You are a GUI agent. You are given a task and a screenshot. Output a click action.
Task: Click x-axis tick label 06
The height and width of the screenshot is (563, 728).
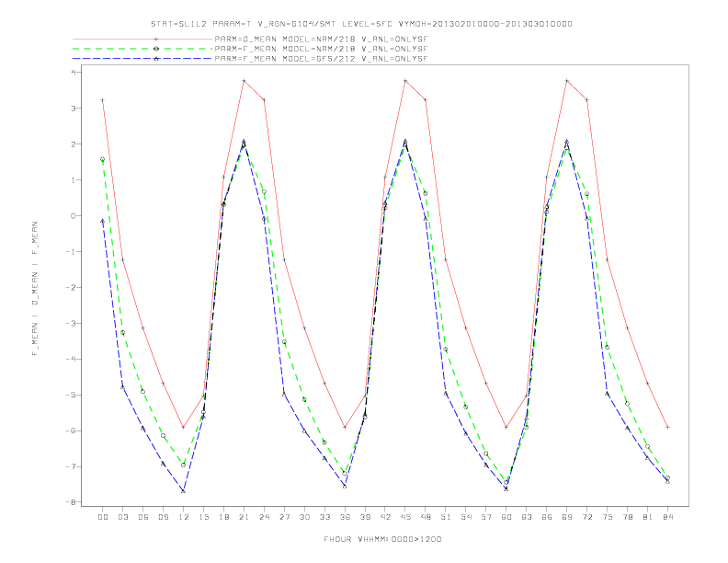click(x=143, y=517)
